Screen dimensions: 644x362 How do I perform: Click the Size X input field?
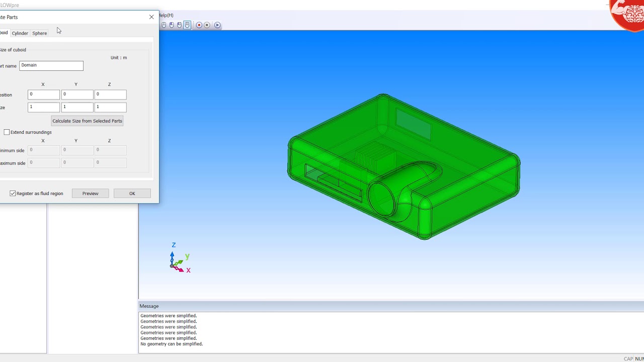click(44, 107)
